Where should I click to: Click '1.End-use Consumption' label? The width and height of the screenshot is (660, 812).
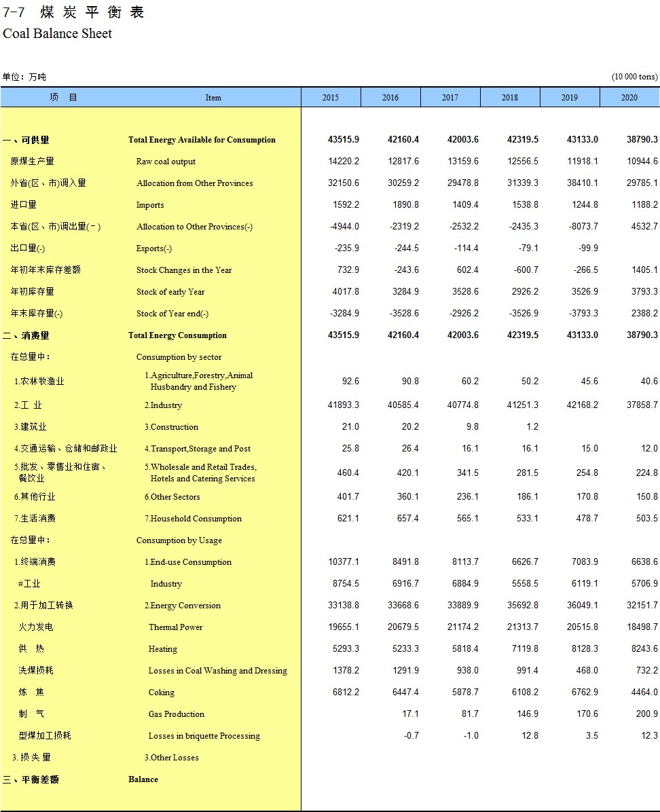[x=188, y=562]
